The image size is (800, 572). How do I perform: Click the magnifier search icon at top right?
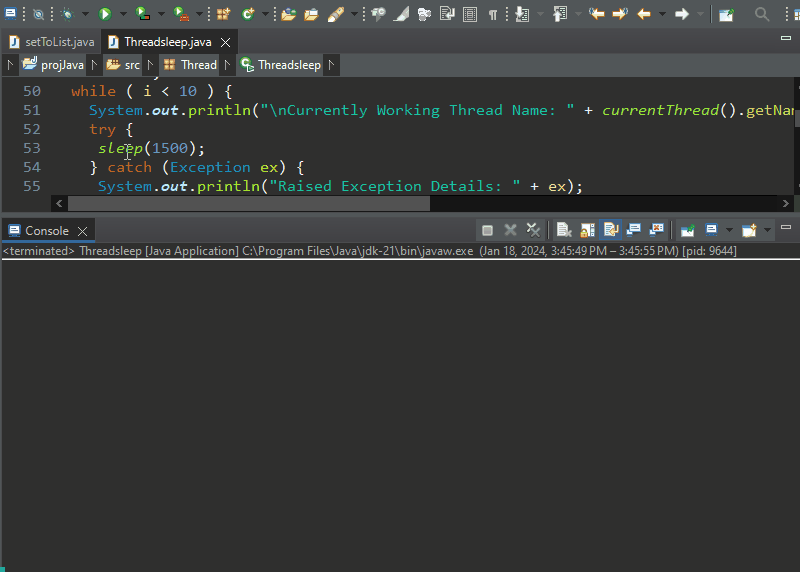(x=762, y=14)
